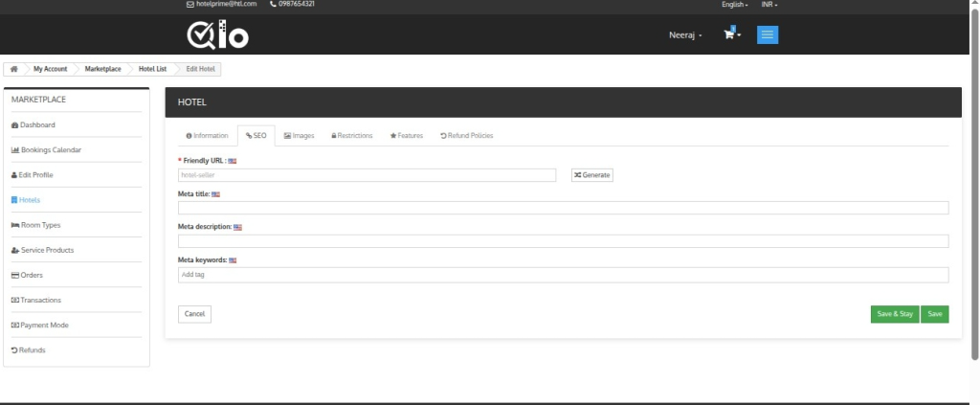Switch to the Images tab
Image resolution: width=980 pixels, height=405 pixels.
point(299,136)
